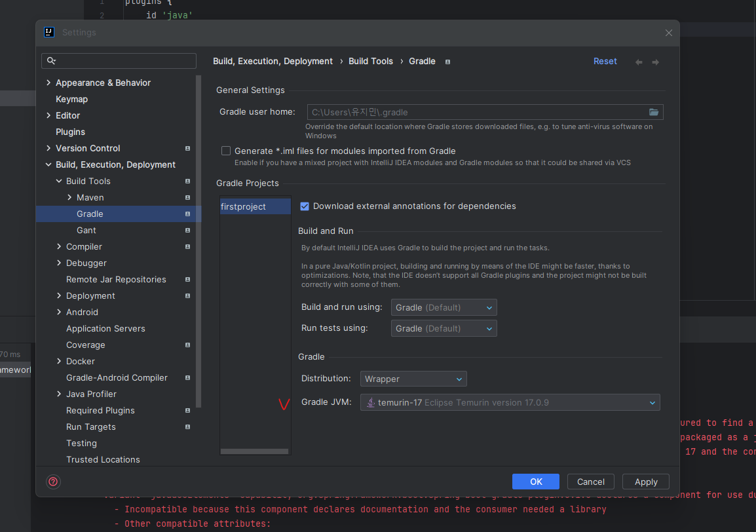Image resolution: width=756 pixels, height=532 pixels.
Task: Click the OK button
Action: (x=536, y=482)
